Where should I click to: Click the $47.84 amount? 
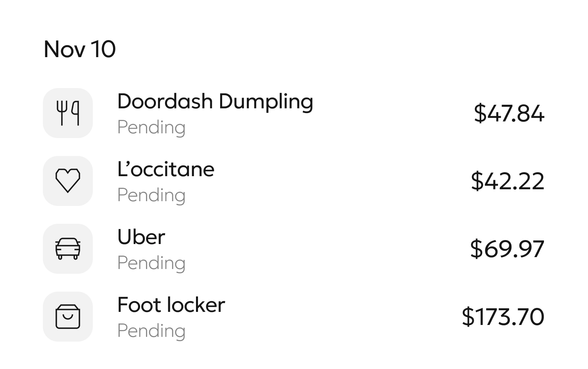click(509, 113)
